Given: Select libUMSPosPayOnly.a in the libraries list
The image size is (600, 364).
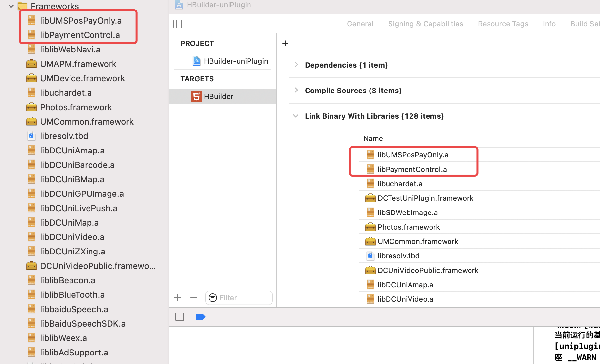Looking at the screenshot, I should (413, 155).
